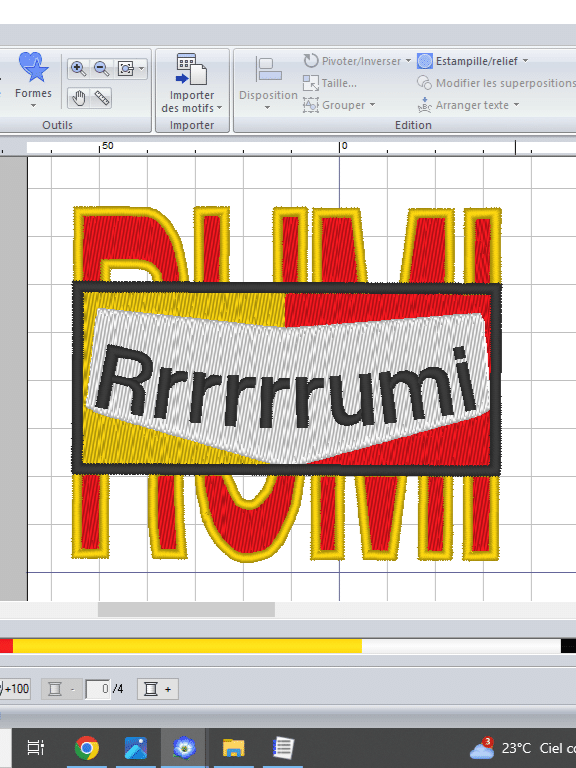Click the horizontal scrollbar thumb

pos(186,609)
